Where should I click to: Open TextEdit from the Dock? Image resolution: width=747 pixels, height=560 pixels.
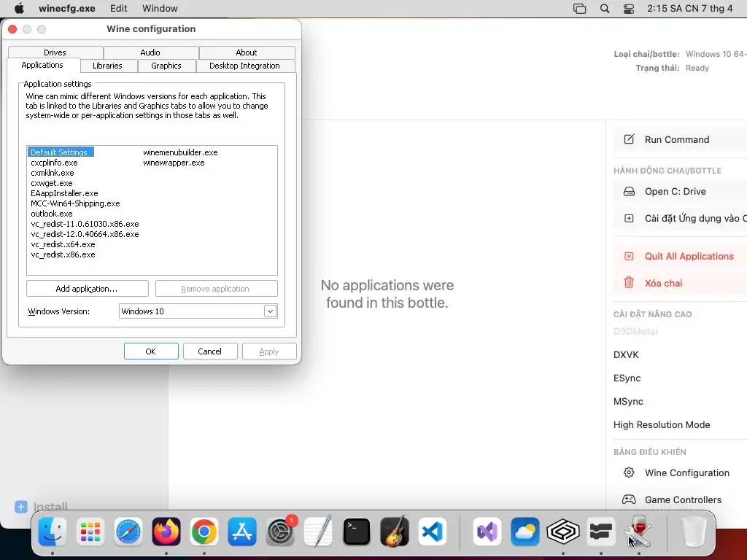coord(318,532)
